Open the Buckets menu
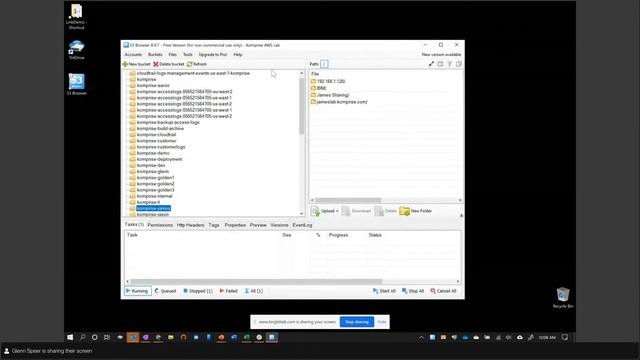Screen dimensions: 640x360 click(155, 54)
